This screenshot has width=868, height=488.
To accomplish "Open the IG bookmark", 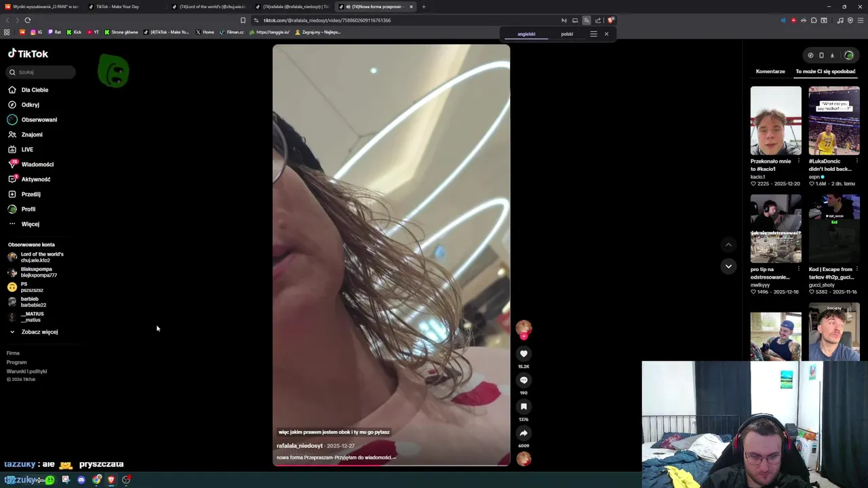I will pos(37,32).
